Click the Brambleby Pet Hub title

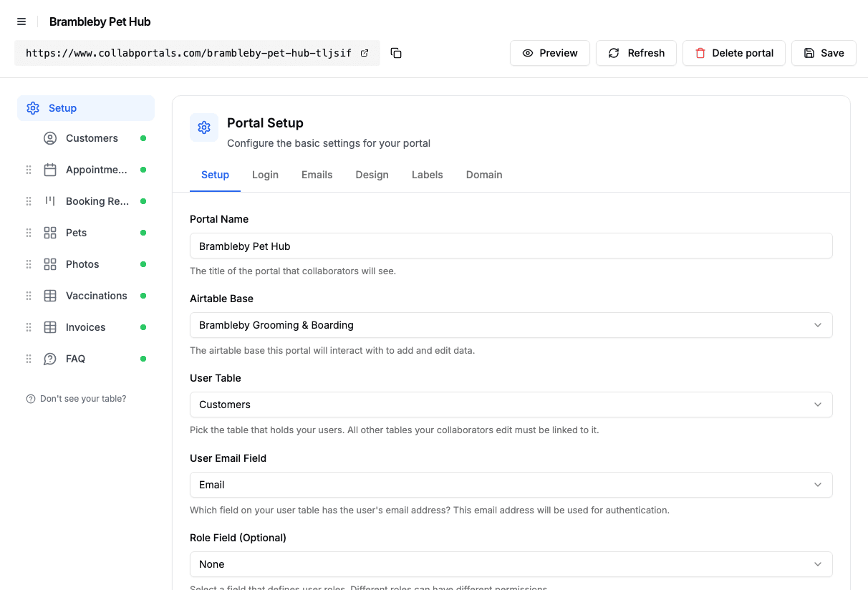pos(100,21)
